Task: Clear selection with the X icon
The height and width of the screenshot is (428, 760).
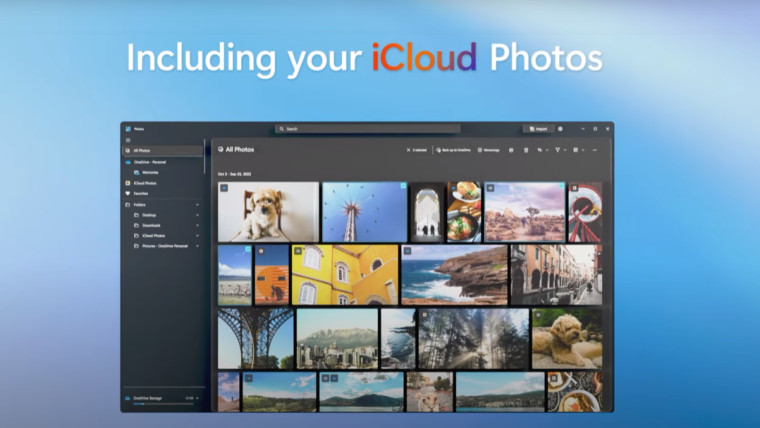Action: point(408,150)
